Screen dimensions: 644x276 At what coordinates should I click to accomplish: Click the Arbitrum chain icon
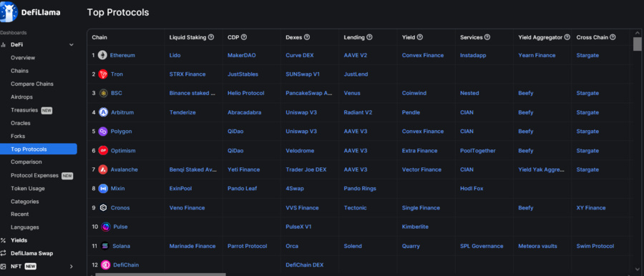pyautogui.click(x=104, y=112)
